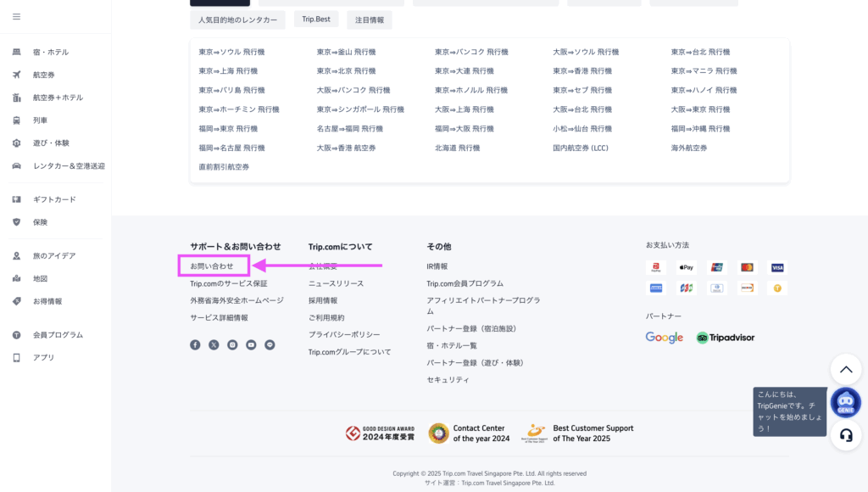Open the 地図 map sidebar icon
Screen dimensions: 868x492
[x=16, y=277]
